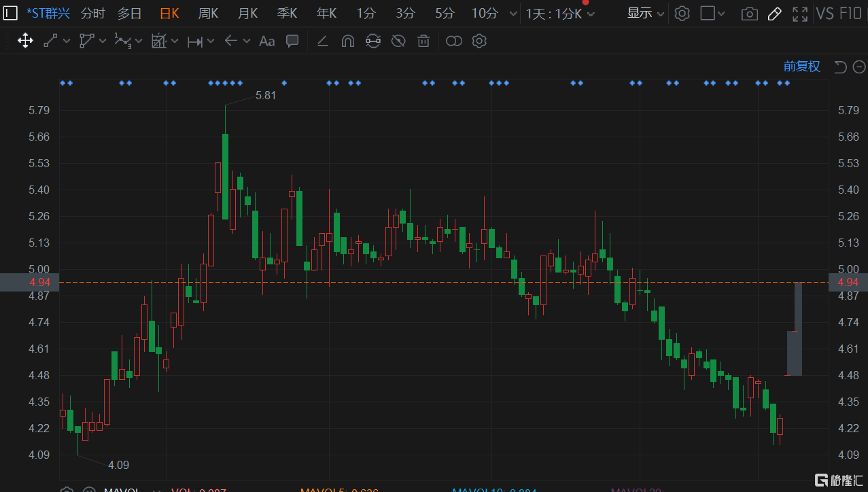Image resolution: width=868 pixels, height=492 pixels.
Task: Click the first blue diamond event marker
Action: pyautogui.click(x=63, y=83)
